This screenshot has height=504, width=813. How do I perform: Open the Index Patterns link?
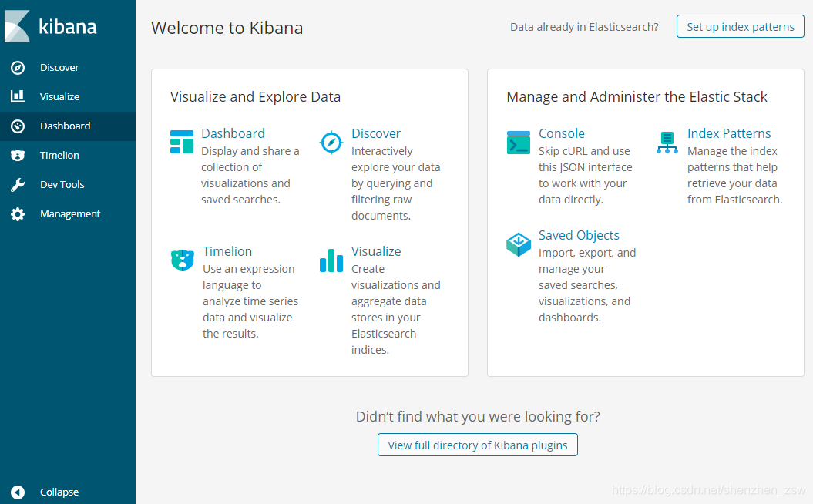pos(729,133)
